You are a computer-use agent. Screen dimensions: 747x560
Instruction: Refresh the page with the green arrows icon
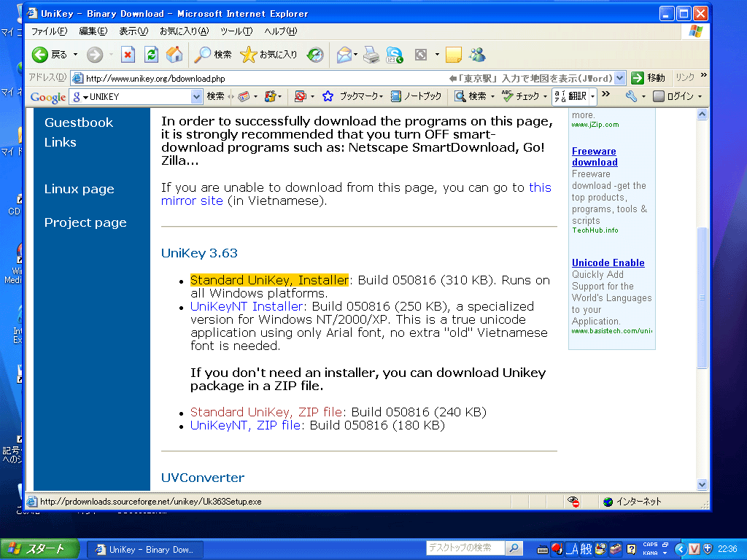152,55
